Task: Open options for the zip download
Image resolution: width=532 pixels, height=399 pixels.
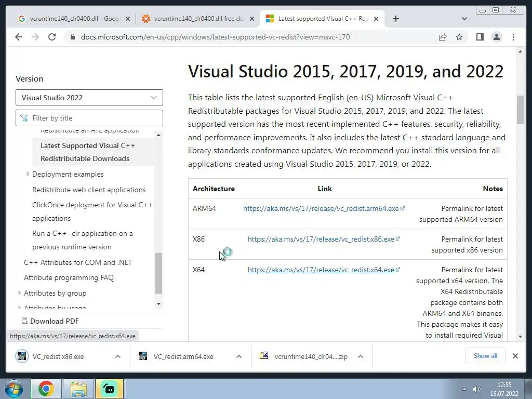Action: tap(361, 356)
